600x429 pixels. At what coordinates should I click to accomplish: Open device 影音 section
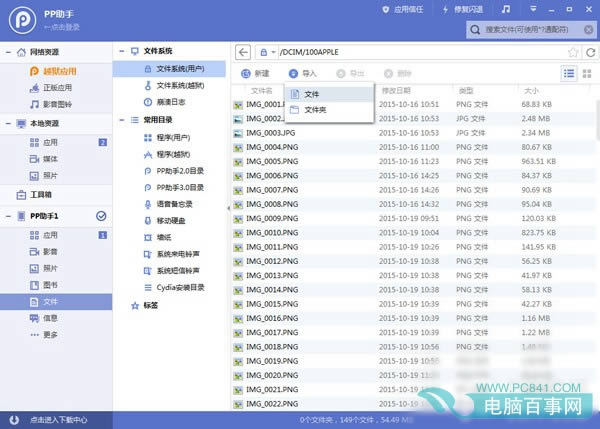tap(44, 251)
